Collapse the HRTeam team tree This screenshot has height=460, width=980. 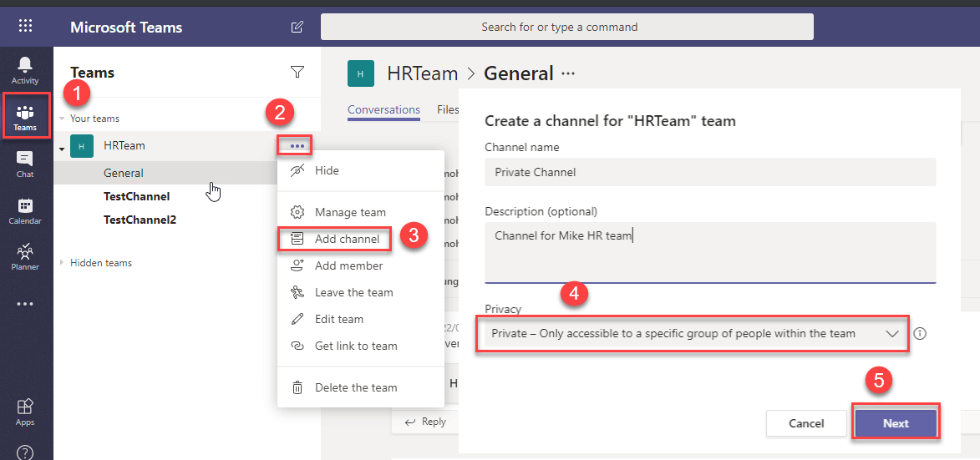[x=63, y=148]
